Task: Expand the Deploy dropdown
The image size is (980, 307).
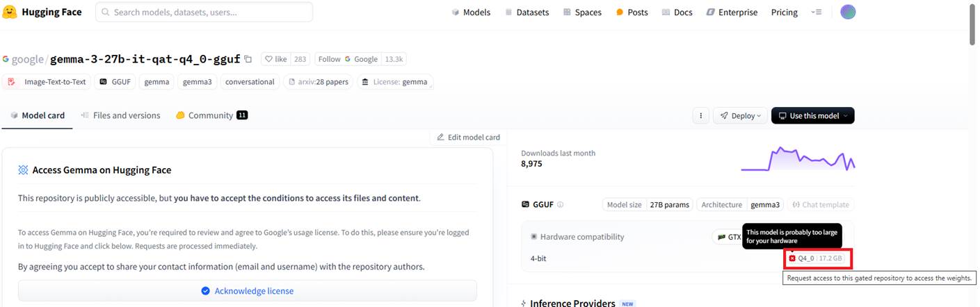Action: coord(740,116)
